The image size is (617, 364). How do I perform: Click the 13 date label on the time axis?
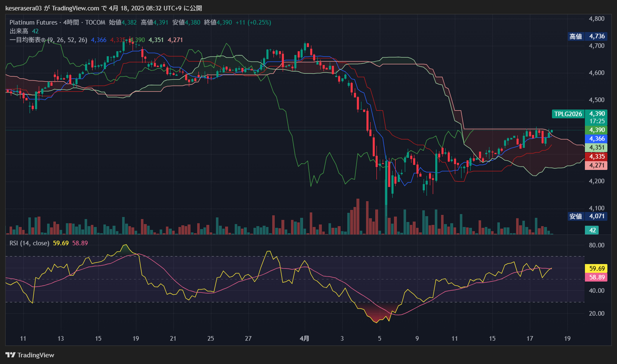pos(61,338)
